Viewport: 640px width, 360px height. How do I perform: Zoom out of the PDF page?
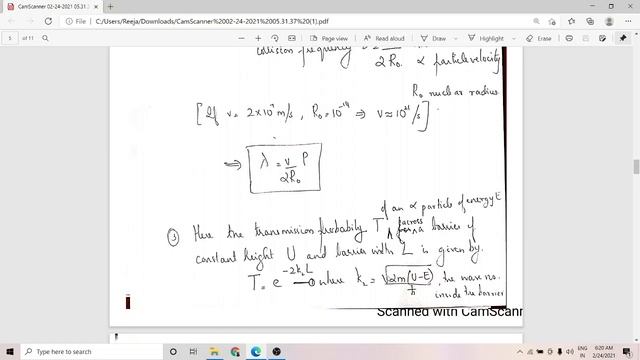[241, 38]
